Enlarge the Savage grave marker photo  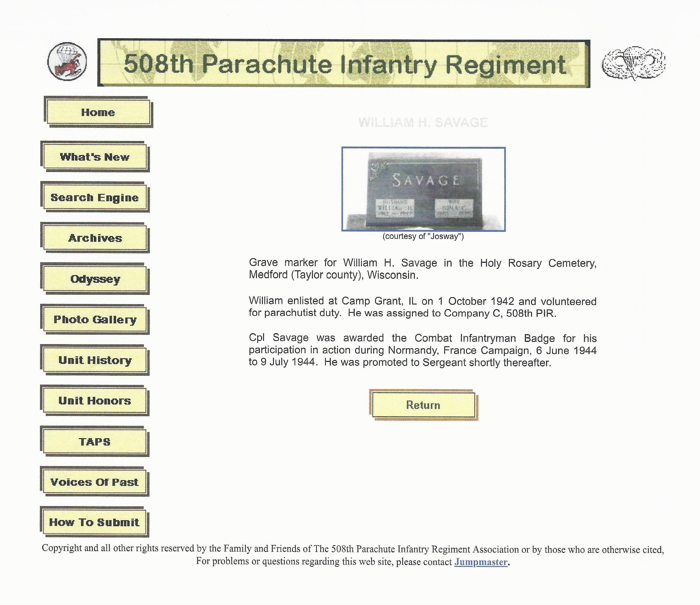point(423,189)
